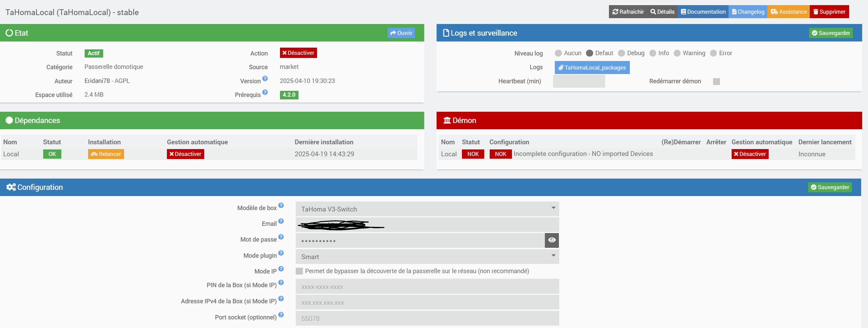This screenshot has height=328, width=868.
Task: Click Ouvrir in the Etat panel
Action: (x=401, y=33)
